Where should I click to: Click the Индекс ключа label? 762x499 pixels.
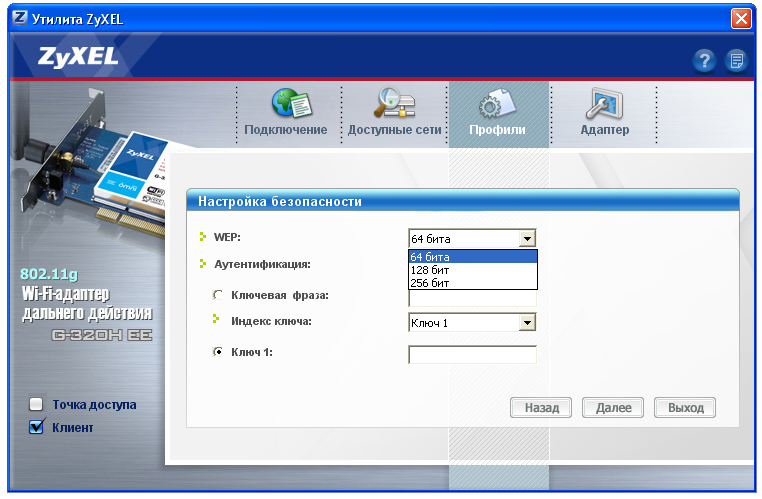(x=271, y=321)
